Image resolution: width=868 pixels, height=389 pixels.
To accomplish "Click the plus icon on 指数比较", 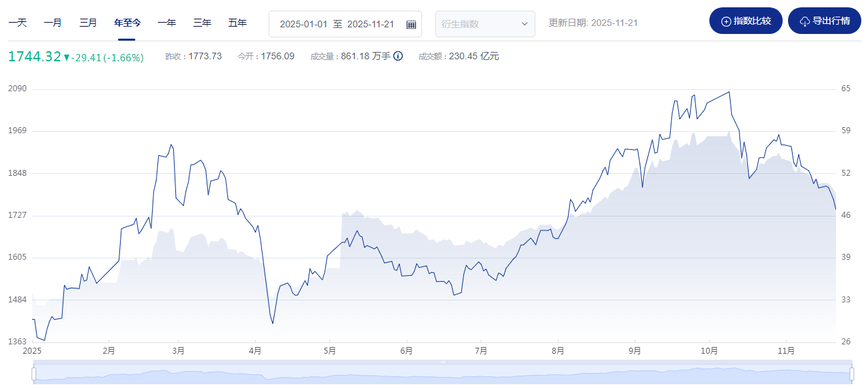I will tap(726, 21).
